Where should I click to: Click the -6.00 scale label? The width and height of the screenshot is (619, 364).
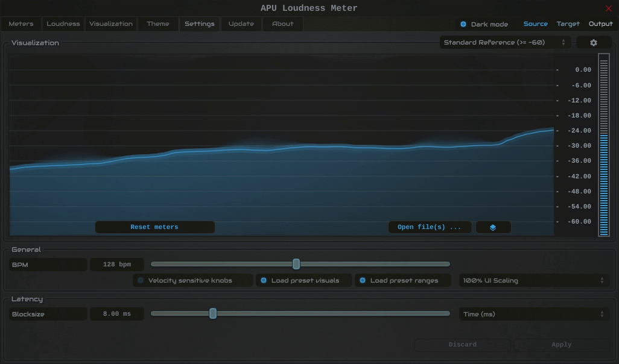coord(581,85)
